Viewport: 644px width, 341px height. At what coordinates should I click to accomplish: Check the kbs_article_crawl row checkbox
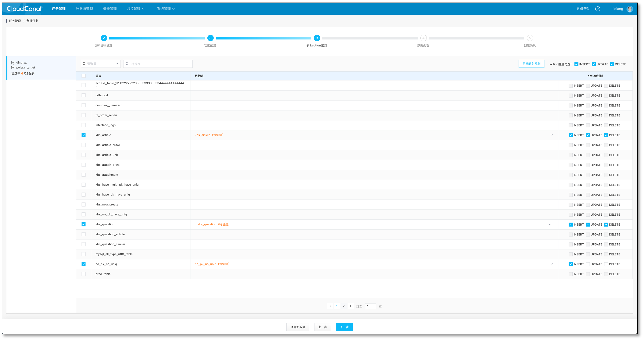83,145
